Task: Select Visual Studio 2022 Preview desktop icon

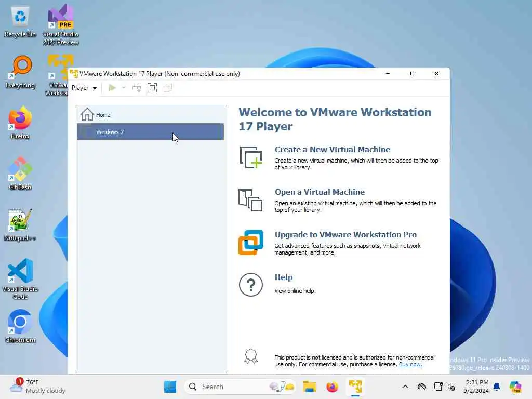Action: (61, 24)
